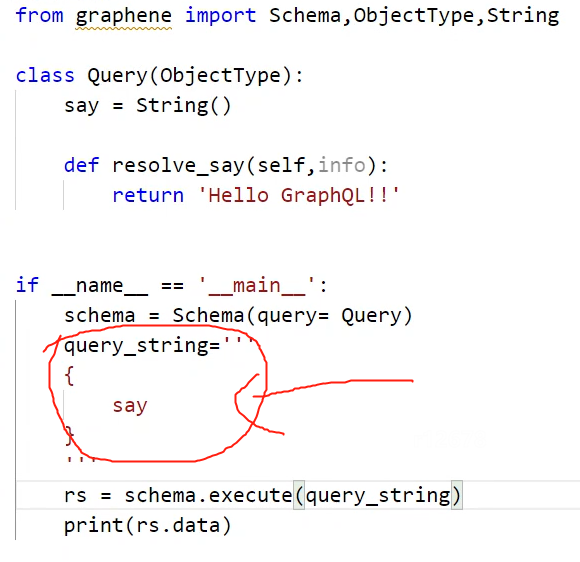Click the opening curly brace of the query
The height and width of the screenshot is (562, 580).
[x=69, y=376]
